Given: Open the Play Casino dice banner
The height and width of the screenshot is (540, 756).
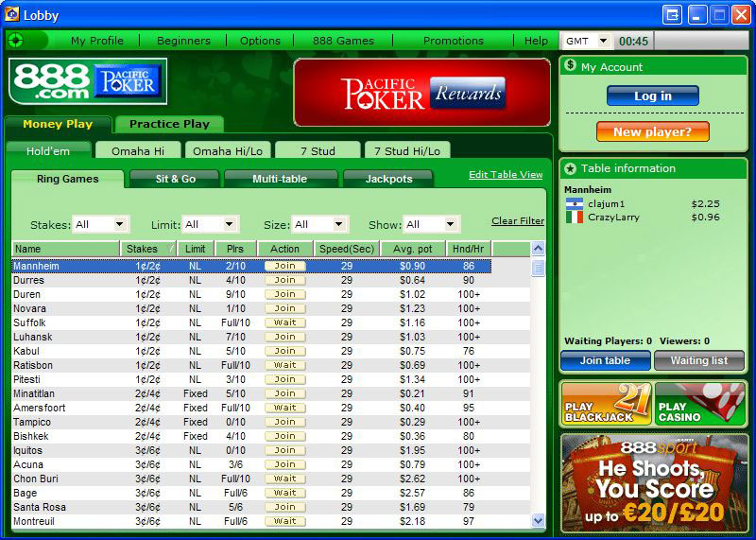Looking at the screenshot, I should [x=699, y=404].
